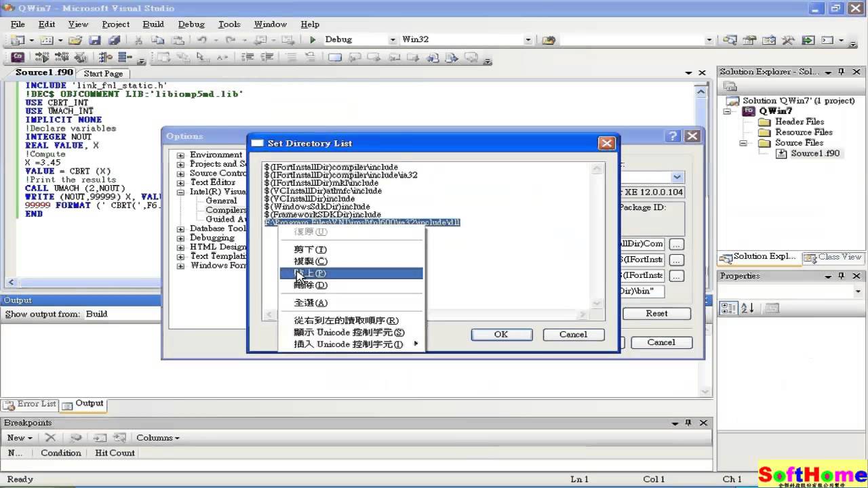
Task: Click the New Project toolbar icon
Action: pyautogui.click(x=17, y=40)
